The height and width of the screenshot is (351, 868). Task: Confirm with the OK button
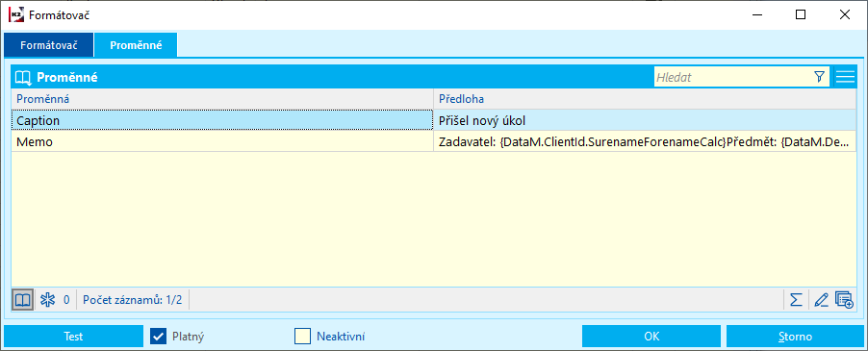point(651,336)
